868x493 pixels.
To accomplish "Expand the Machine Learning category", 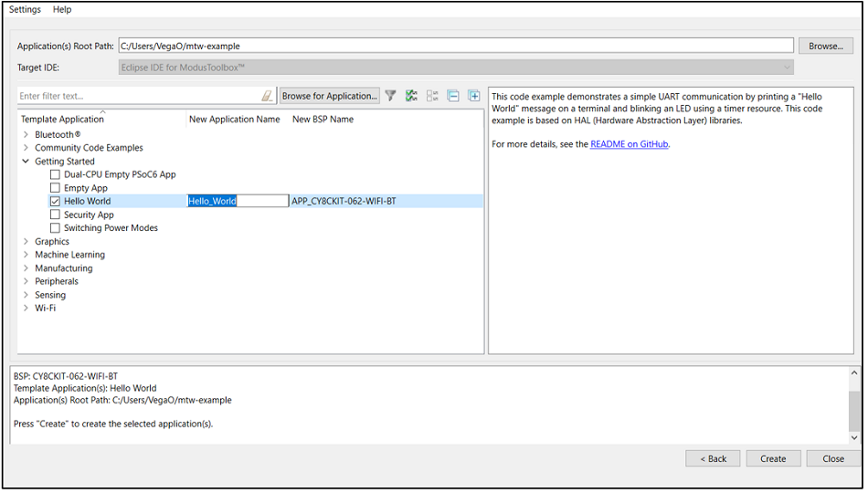I will 26,255.
